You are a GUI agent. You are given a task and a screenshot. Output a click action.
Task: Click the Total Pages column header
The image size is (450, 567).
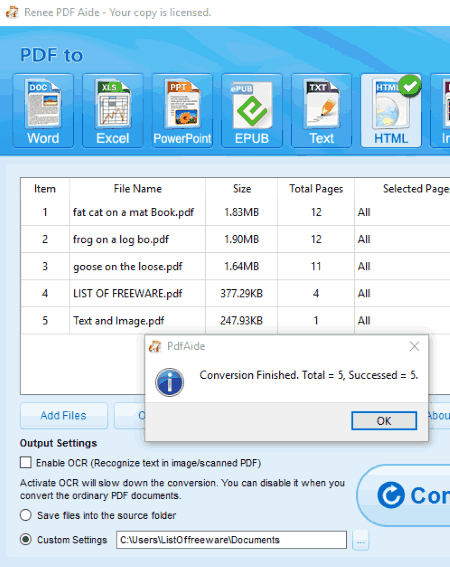pyautogui.click(x=316, y=189)
